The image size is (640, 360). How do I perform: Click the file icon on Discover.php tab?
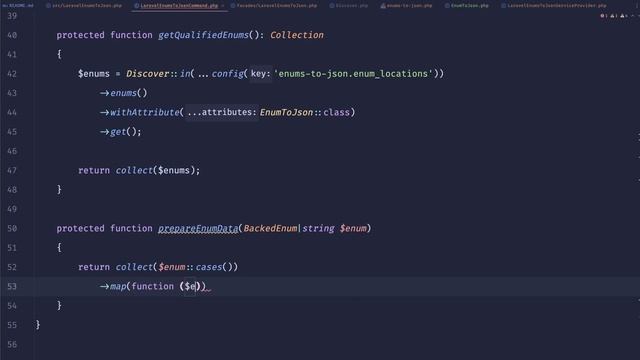332,6
